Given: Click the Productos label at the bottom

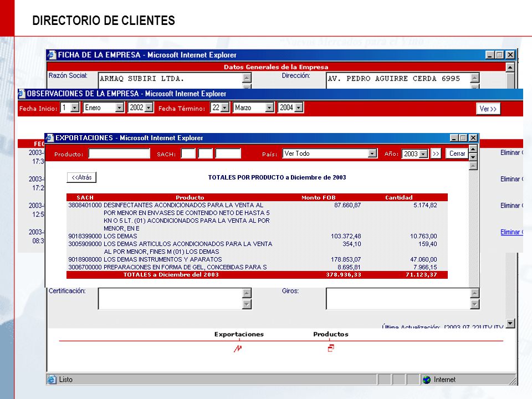Looking at the screenshot, I should pyautogui.click(x=331, y=334).
